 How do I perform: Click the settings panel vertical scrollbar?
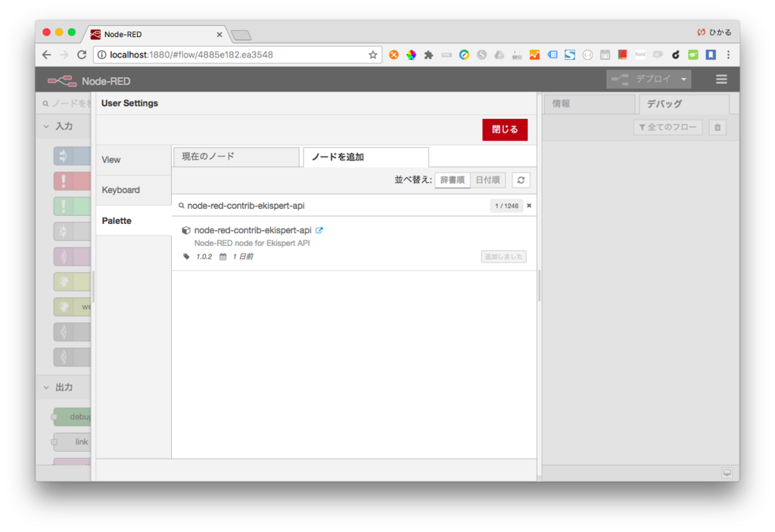(539, 286)
